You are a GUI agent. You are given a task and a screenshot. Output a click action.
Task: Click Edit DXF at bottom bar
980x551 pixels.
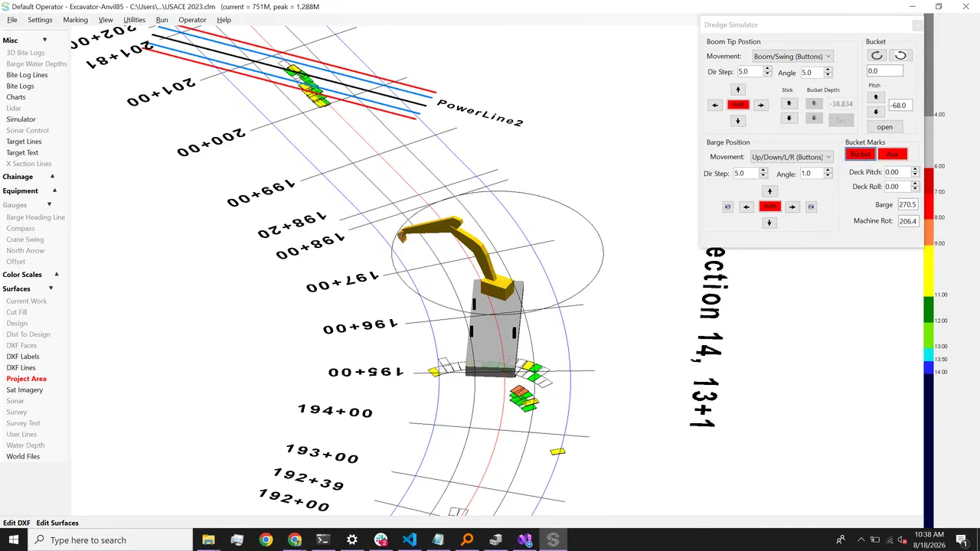(16, 523)
